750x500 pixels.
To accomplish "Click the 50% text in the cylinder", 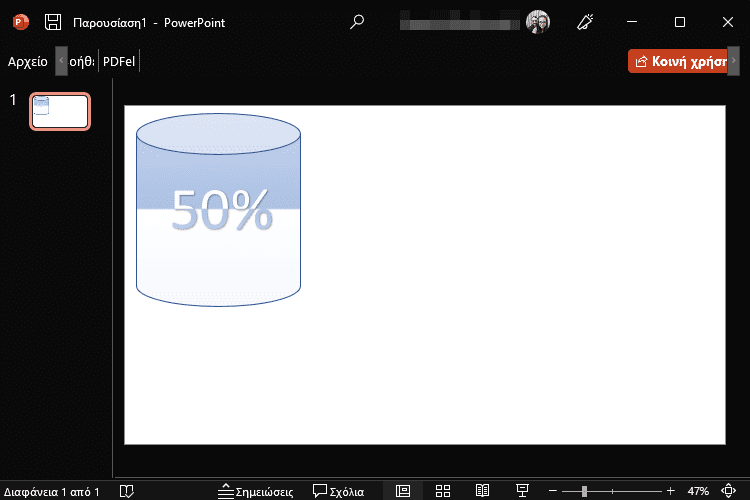I will (222, 209).
